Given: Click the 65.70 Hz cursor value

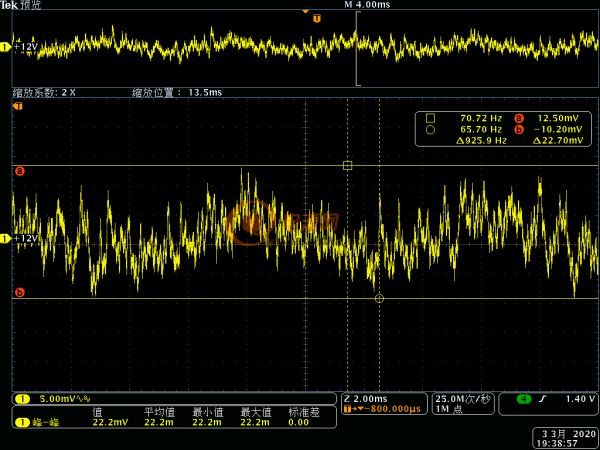Looking at the screenshot, I should pos(481,130).
